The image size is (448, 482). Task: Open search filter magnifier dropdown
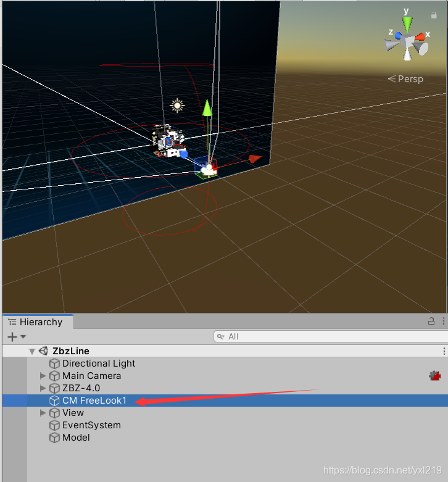click(x=221, y=336)
